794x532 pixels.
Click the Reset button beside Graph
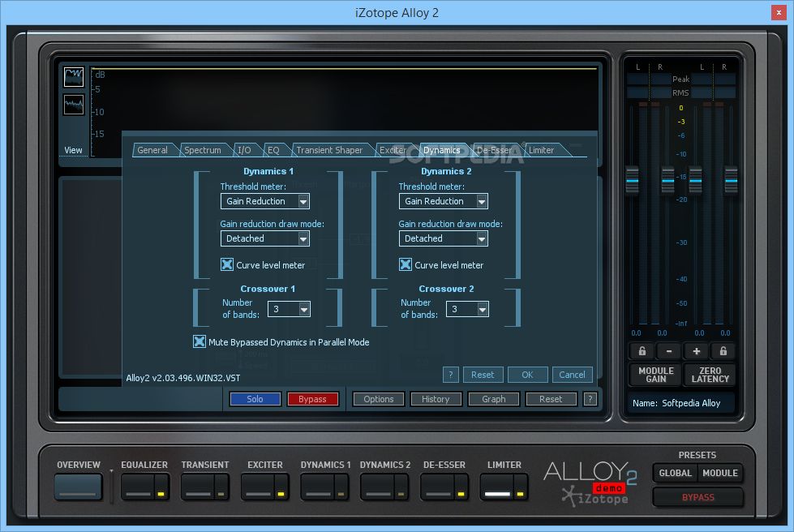click(x=551, y=399)
